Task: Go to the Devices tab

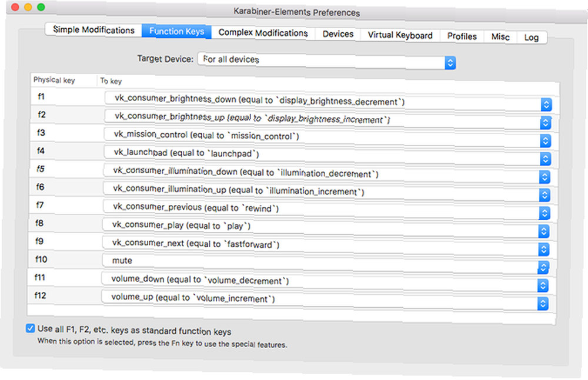Action: pos(338,34)
